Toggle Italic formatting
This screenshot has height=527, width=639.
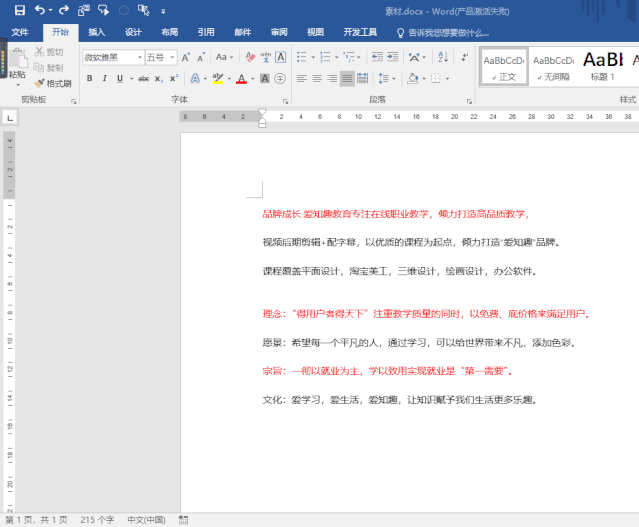[x=104, y=78]
